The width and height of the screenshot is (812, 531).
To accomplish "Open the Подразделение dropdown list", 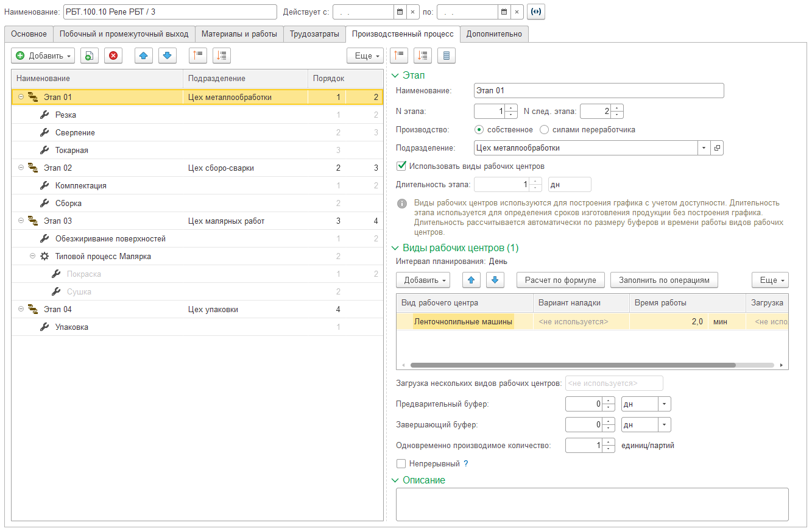I will tap(704, 148).
